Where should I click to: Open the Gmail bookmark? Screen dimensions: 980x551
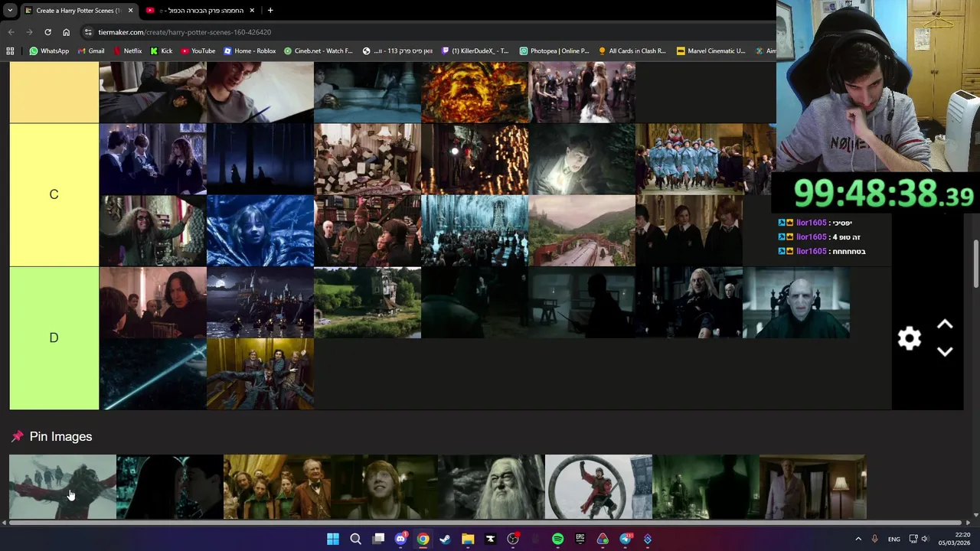click(x=90, y=51)
